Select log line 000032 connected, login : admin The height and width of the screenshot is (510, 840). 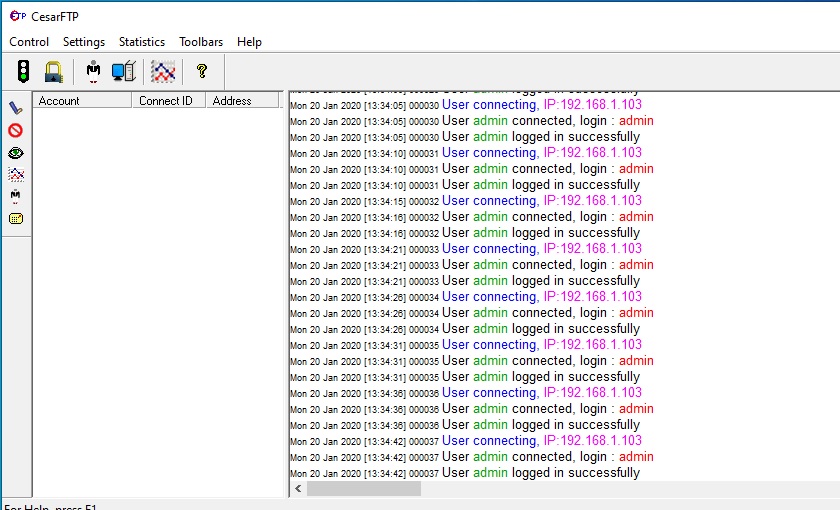[471, 217]
